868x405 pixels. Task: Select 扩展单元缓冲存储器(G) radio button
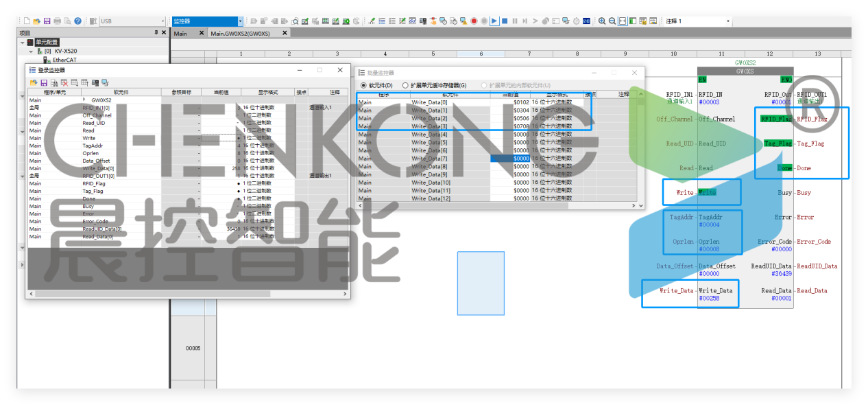click(x=406, y=85)
